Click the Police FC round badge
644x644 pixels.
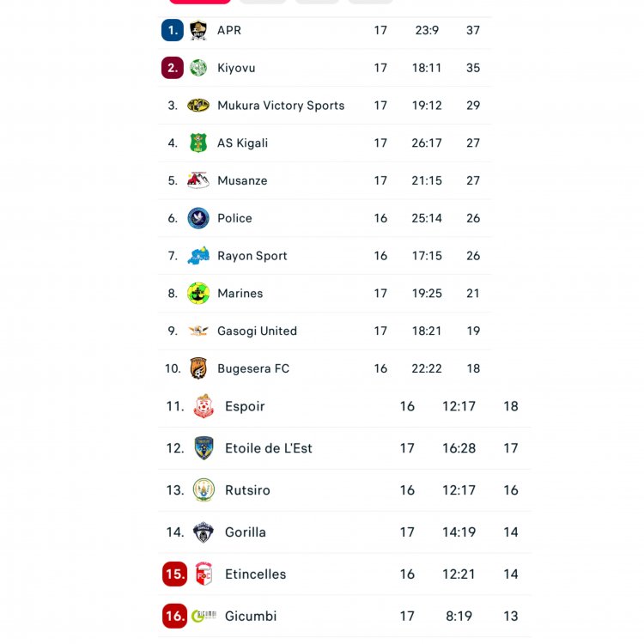198,218
